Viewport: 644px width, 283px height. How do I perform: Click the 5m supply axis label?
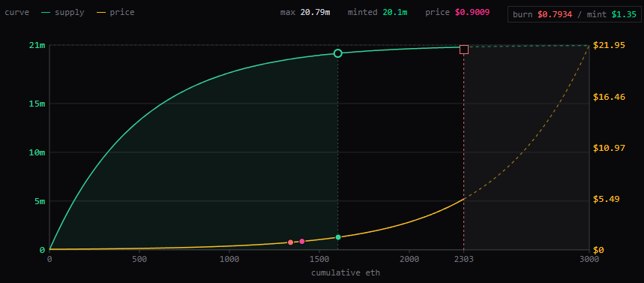40,201
